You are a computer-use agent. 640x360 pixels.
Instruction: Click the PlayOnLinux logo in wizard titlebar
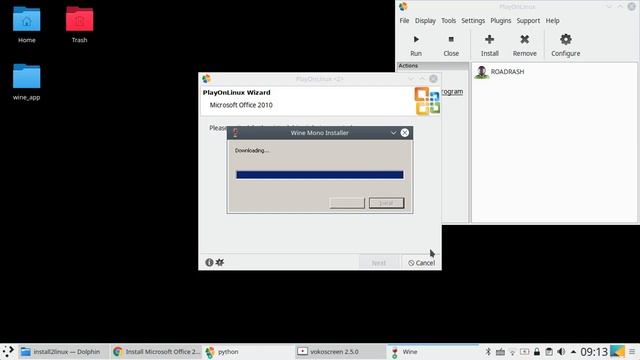pos(206,78)
